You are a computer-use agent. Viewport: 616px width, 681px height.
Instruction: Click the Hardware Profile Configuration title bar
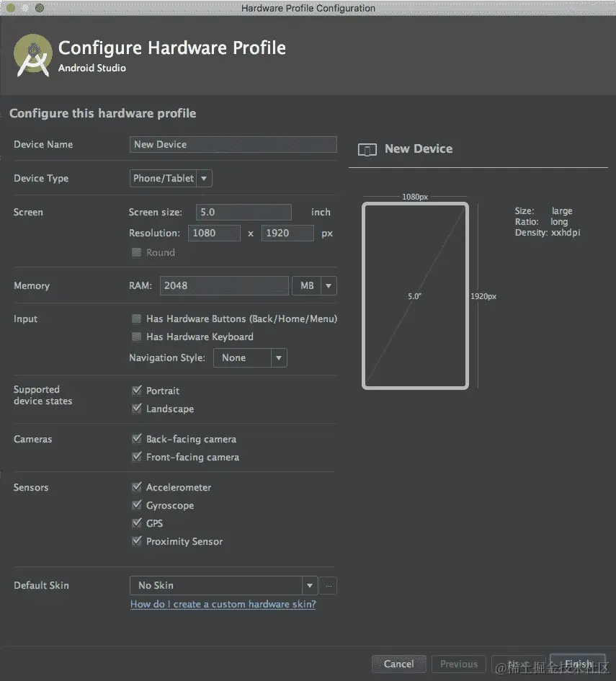click(x=308, y=8)
